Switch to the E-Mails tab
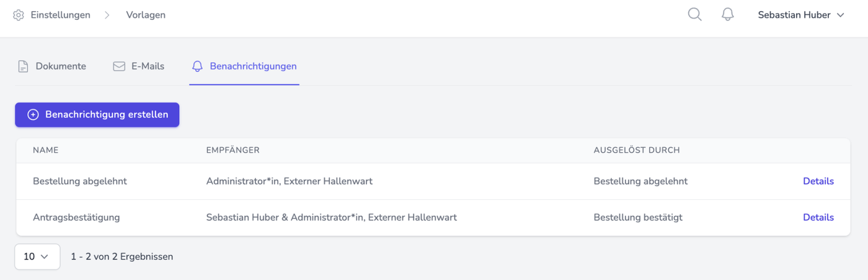 click(148, 66)
